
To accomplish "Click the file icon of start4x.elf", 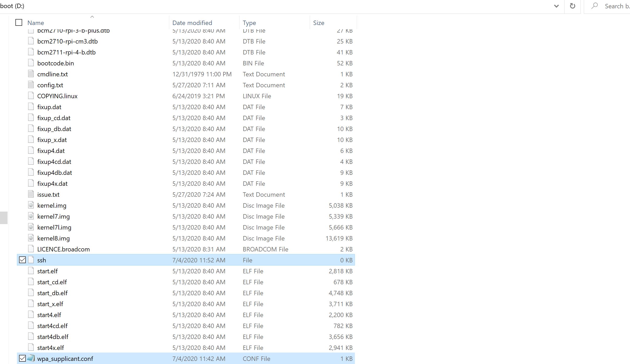I will click(x=31, y=347).
